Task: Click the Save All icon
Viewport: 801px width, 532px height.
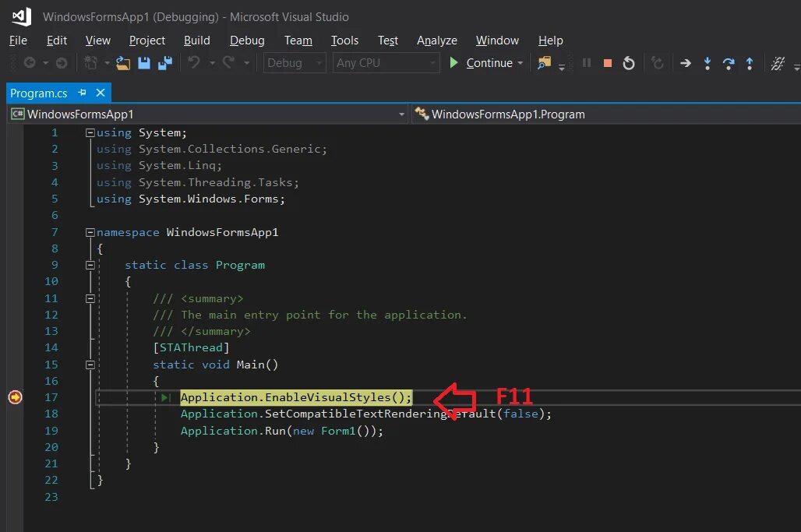Action: [165, 63]
